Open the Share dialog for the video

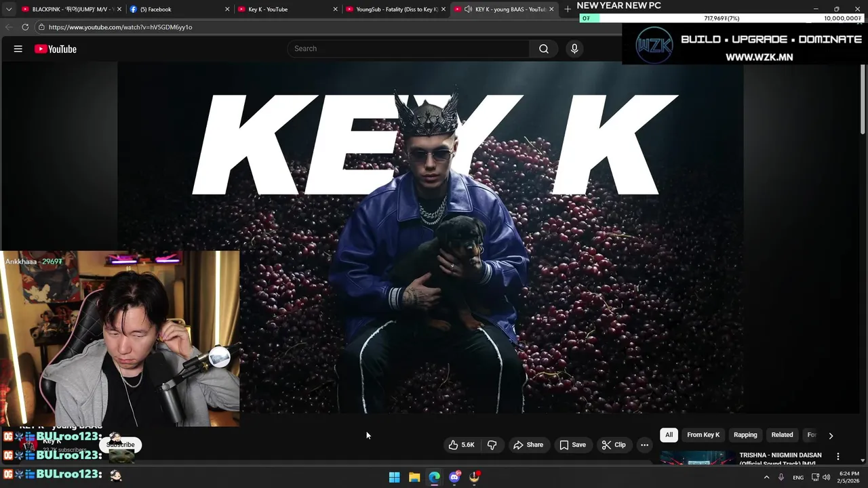(x=528, y=445)
